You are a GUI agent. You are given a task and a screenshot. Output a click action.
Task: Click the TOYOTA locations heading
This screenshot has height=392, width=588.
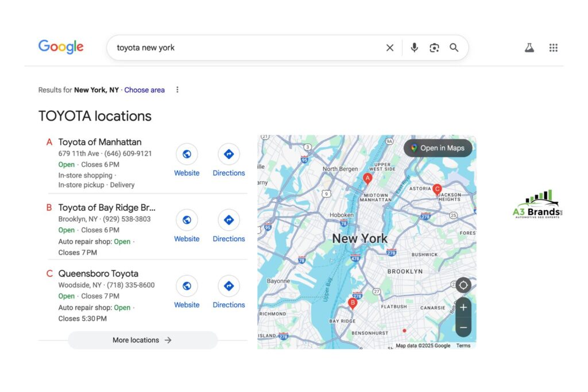(95, 116)
